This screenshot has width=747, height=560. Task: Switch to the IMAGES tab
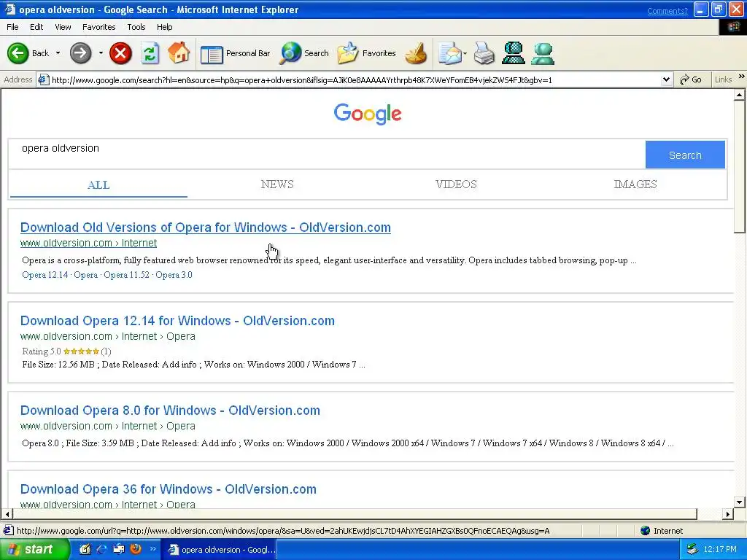click(x=635, y=184)
